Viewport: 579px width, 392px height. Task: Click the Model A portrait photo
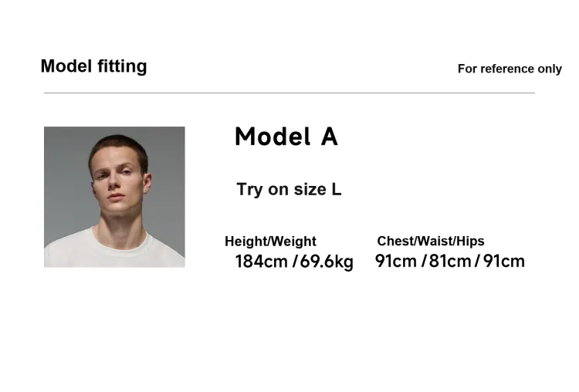pos(114,197)
